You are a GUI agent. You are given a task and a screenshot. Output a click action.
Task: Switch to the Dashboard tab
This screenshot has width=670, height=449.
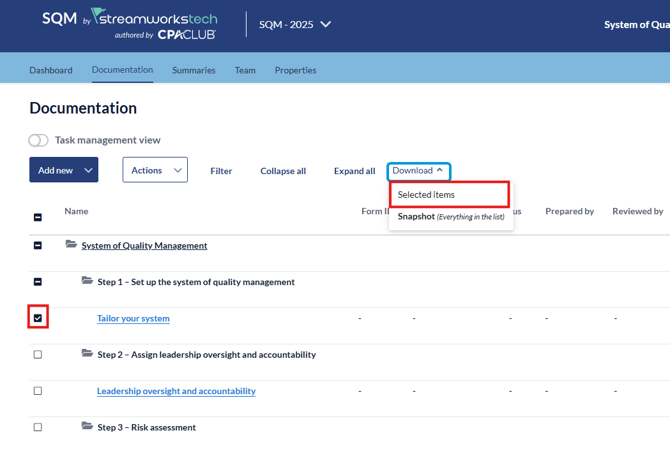click(x=51, y=70)
